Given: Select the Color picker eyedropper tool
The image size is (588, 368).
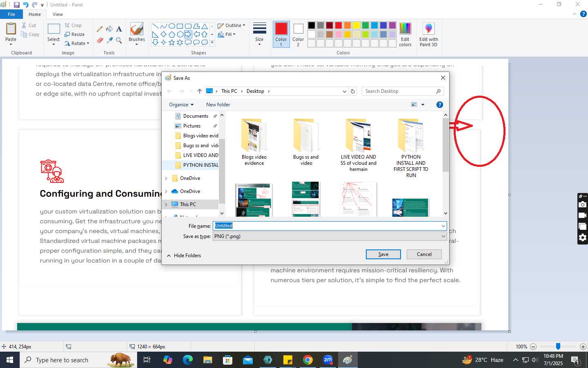Looking at the screenshot, I should coord(109,40).
